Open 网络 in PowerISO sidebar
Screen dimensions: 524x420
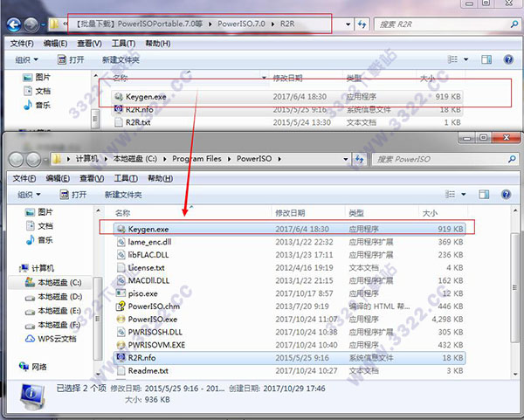[33, 367]
